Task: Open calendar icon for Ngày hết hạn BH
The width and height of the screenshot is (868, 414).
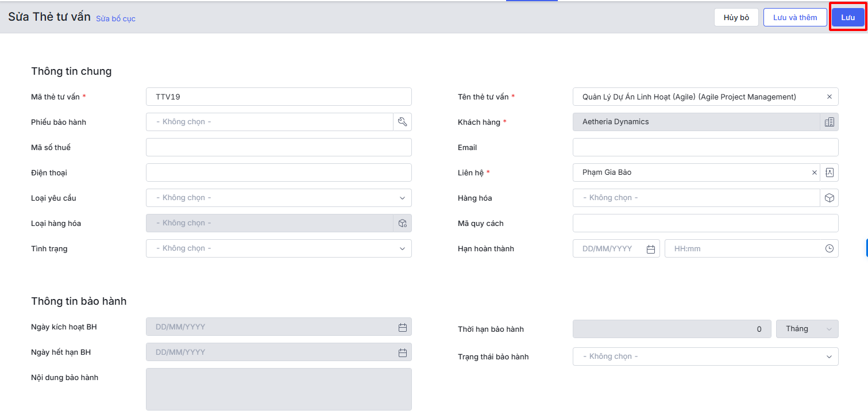Action: 402,352
